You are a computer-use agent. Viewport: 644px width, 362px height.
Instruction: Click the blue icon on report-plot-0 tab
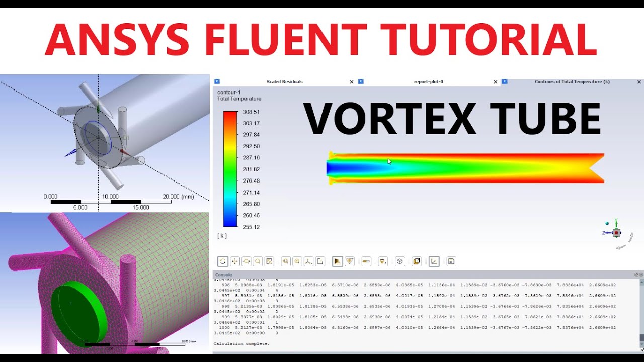[361, 81]
